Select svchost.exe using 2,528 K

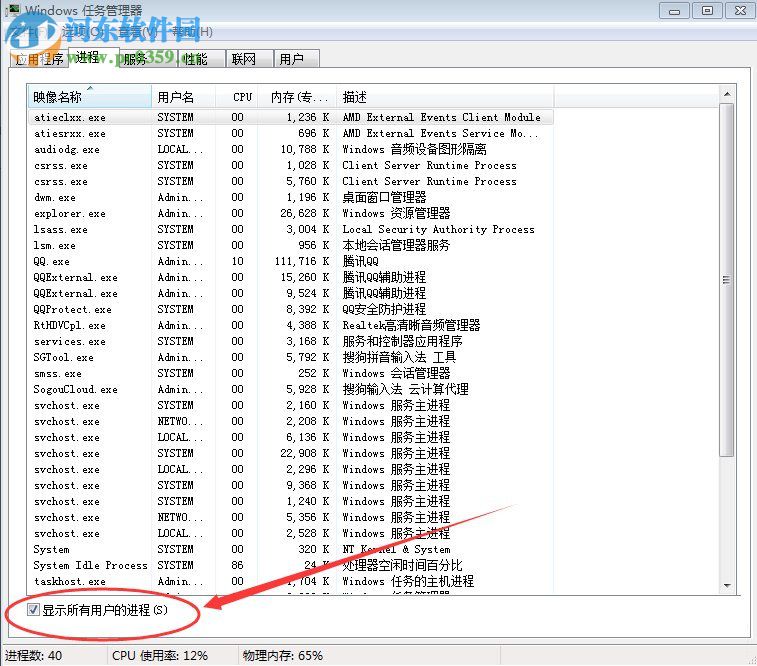[291, 533]
